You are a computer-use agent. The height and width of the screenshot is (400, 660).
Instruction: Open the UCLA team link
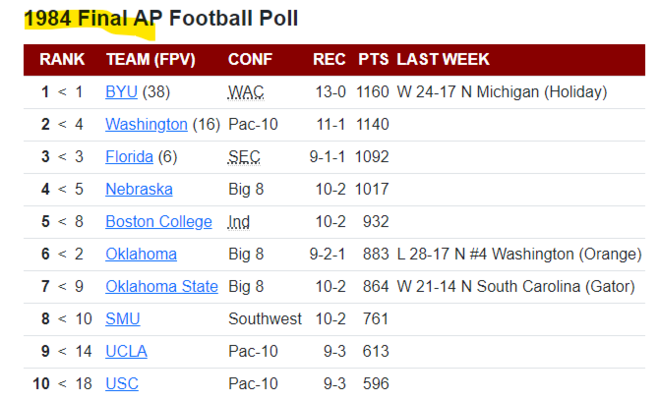(126, 351)
